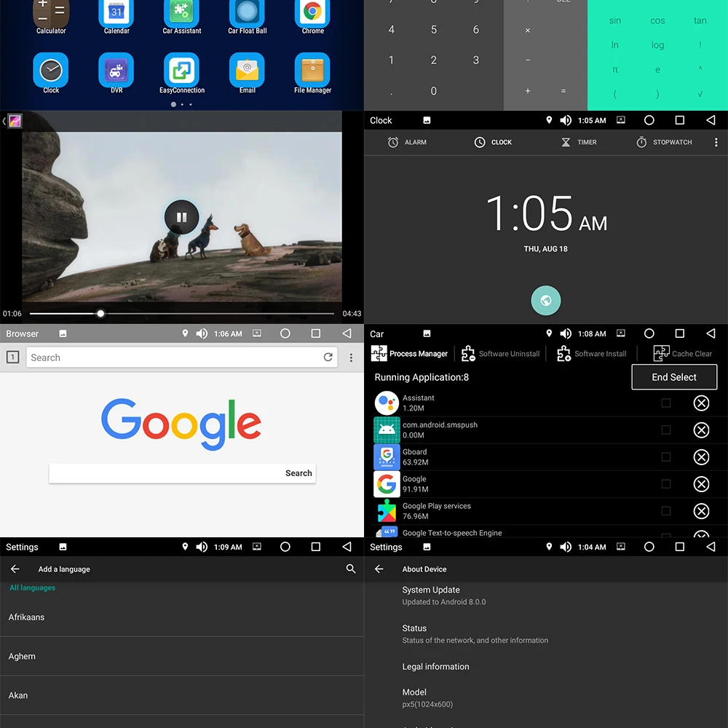Tap the gallery icon above the video
This screenshot has height=728, width=728.
point(15,121)
